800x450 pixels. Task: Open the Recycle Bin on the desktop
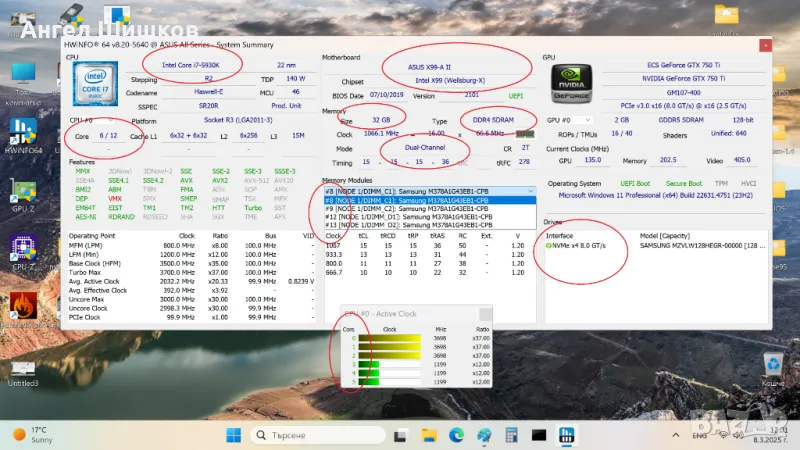tap(772, 364)
